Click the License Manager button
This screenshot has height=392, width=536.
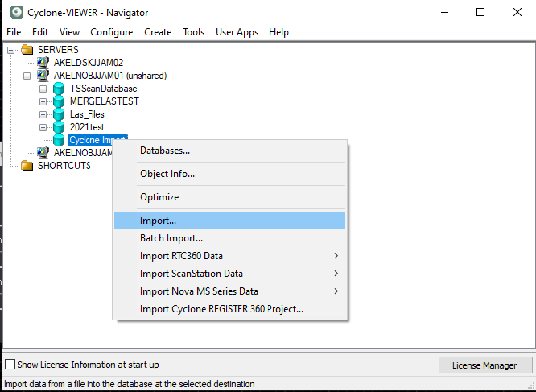[x=484, y=365]
